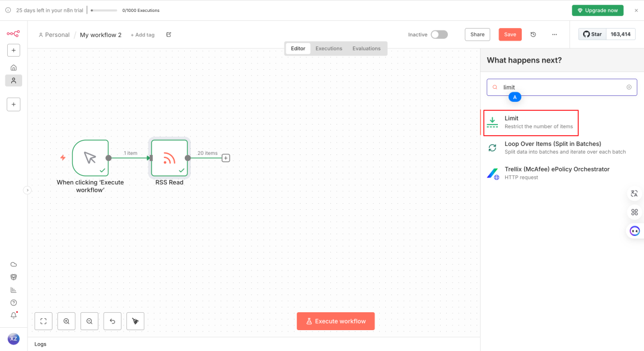Click the plus connector after RSS Read
The image size is (644, 351).
226,158
